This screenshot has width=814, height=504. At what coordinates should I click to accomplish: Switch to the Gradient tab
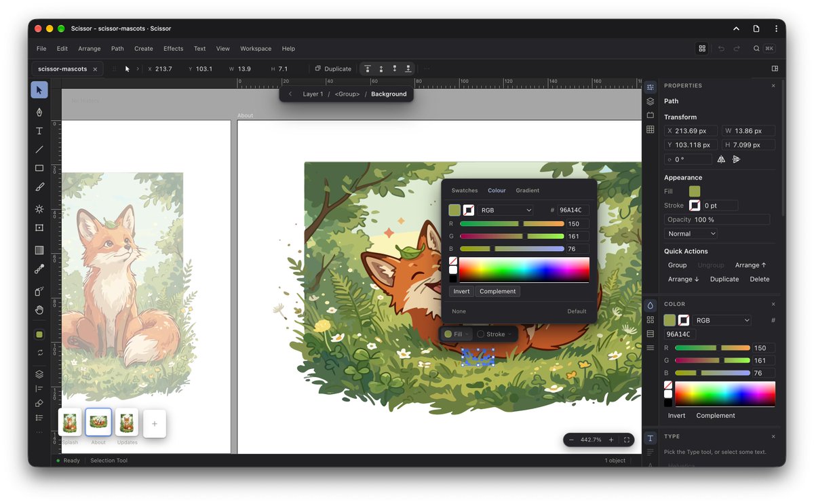528,191
